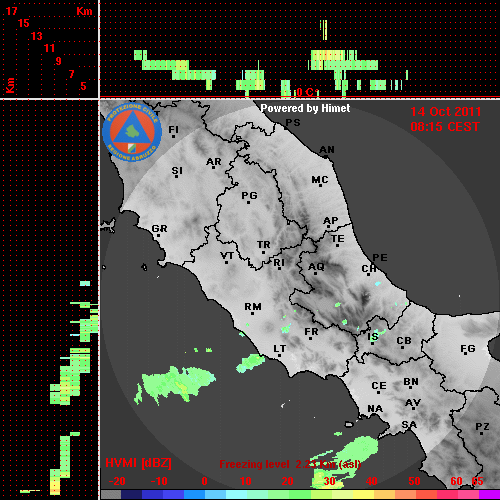Click the '10' value on dBZ scale
500x500 pixels.
click(246, 481)
